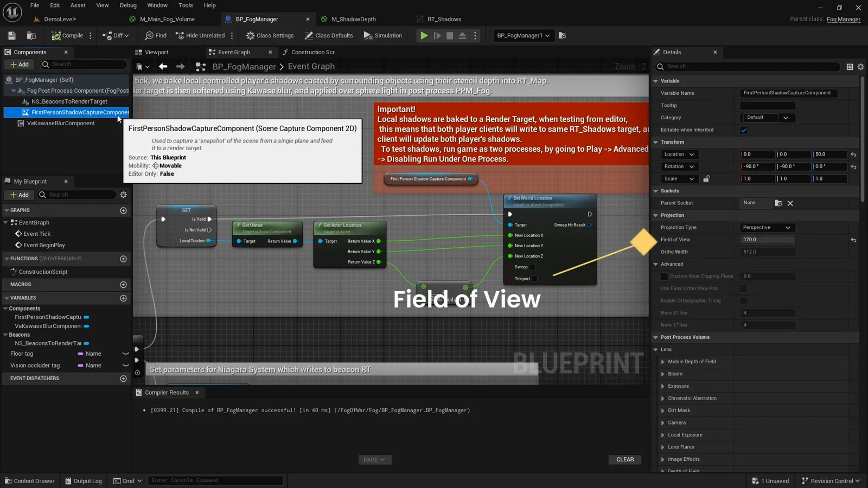The height and width of the screenshot is (488, 868).
Task: Reset Field of View to default
Action: tap(853, 240)
